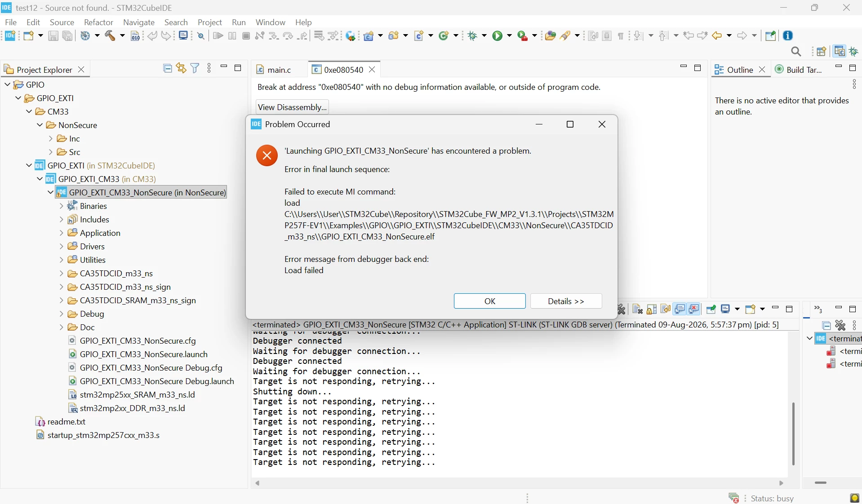Image resolution: width=862 pixels, height=504 pixels.
Task: Click the status bar tip bulb icon
Action: [854, 498]
